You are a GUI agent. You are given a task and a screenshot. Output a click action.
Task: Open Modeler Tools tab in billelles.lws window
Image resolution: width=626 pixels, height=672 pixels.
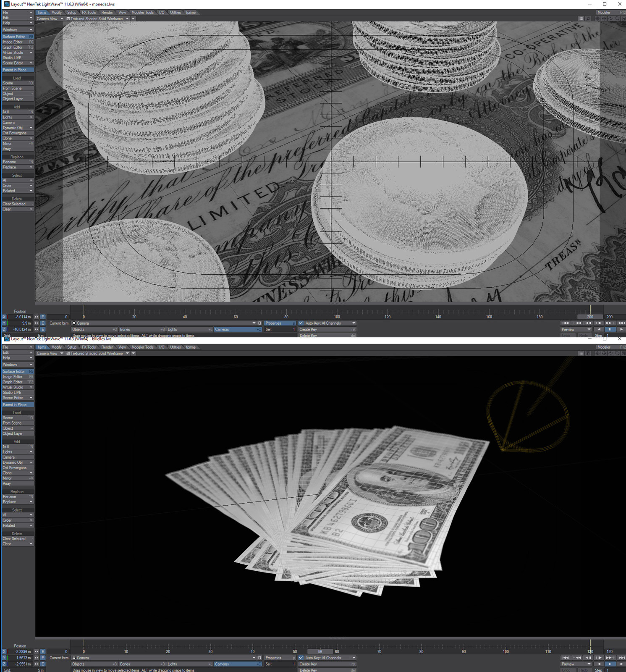pos(142,347)
